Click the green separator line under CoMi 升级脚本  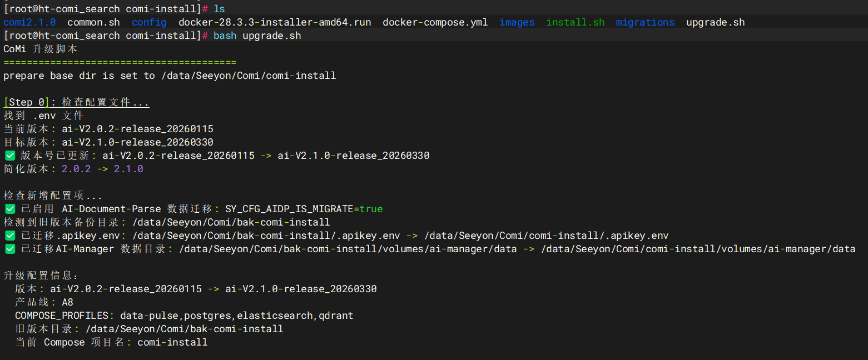click(x=120, y=62)
